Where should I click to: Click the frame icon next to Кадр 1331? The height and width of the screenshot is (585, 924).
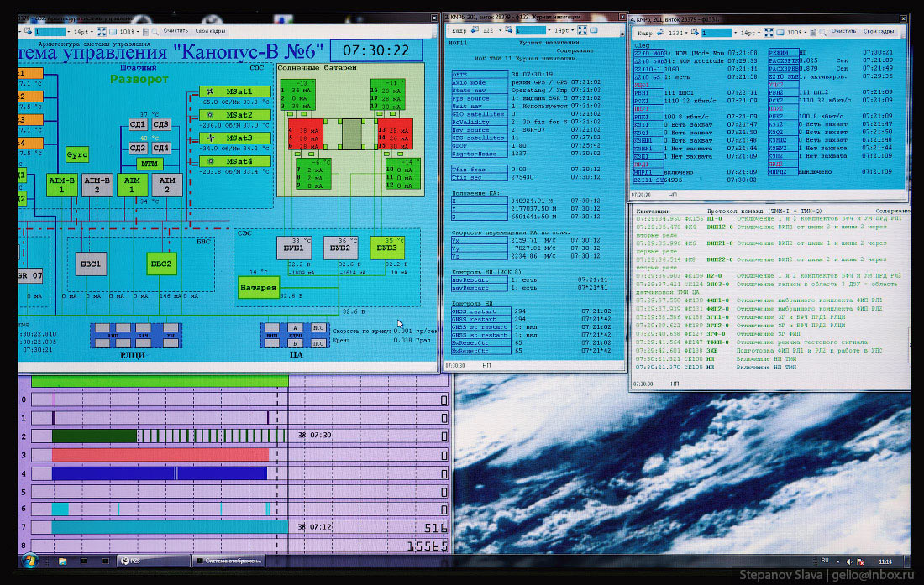point(659,32)
